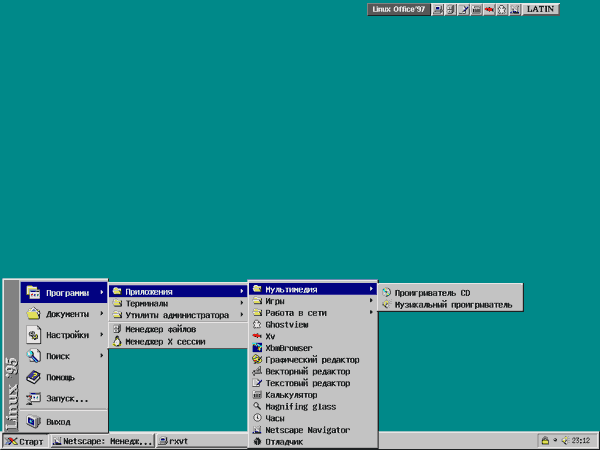600x450 pixels.
Task: Launch Netscape Navigator from the menu
Action: pyautogui.click(x=307, y=429)
